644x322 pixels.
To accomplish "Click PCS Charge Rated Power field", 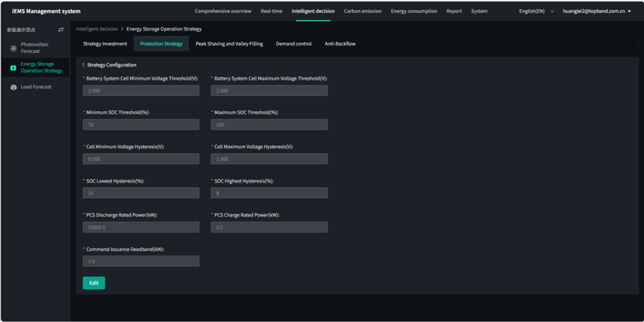I will coord(269,227).
